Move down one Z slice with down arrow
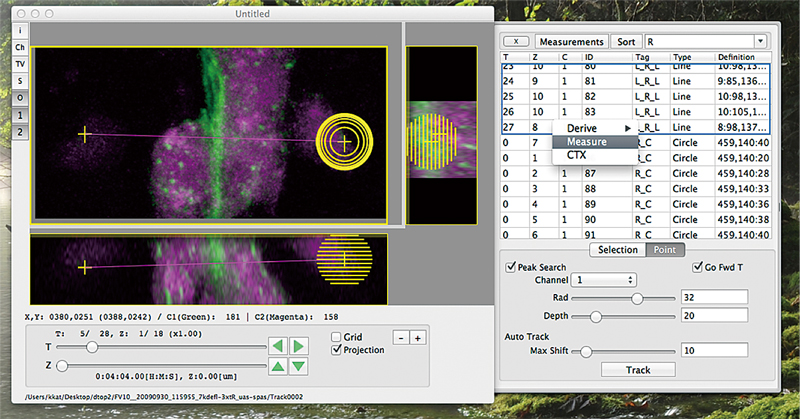This screenshot has width=800, height=419. [298, 367]
